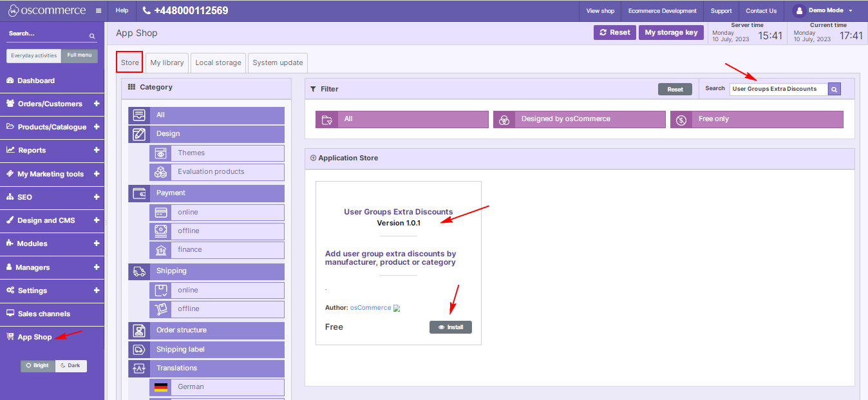Click the phone number +448000112569
The image size is (868, 400).
(x=185, y=11)
